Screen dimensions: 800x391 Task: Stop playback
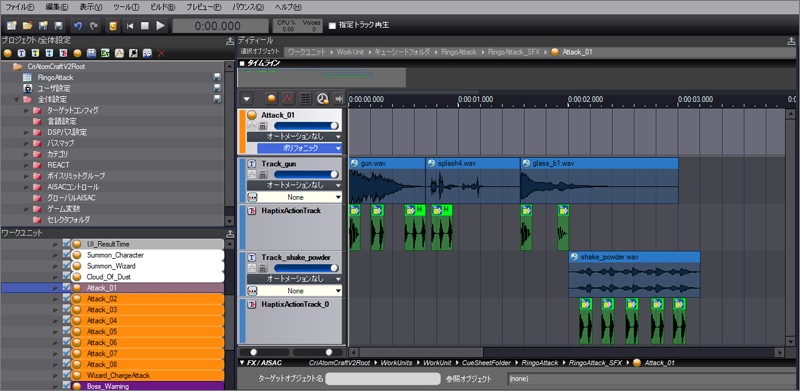click(145, 26)
